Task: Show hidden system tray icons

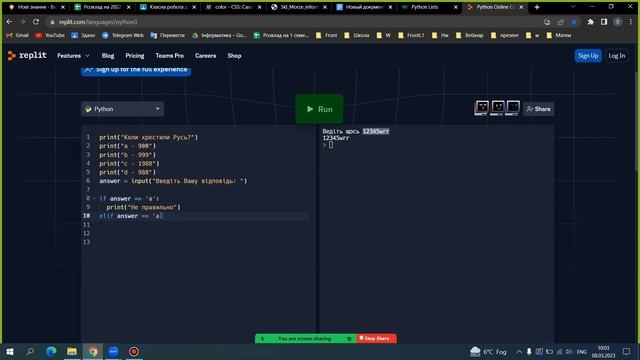Action: pyautogui.click(x=519, y=351)
